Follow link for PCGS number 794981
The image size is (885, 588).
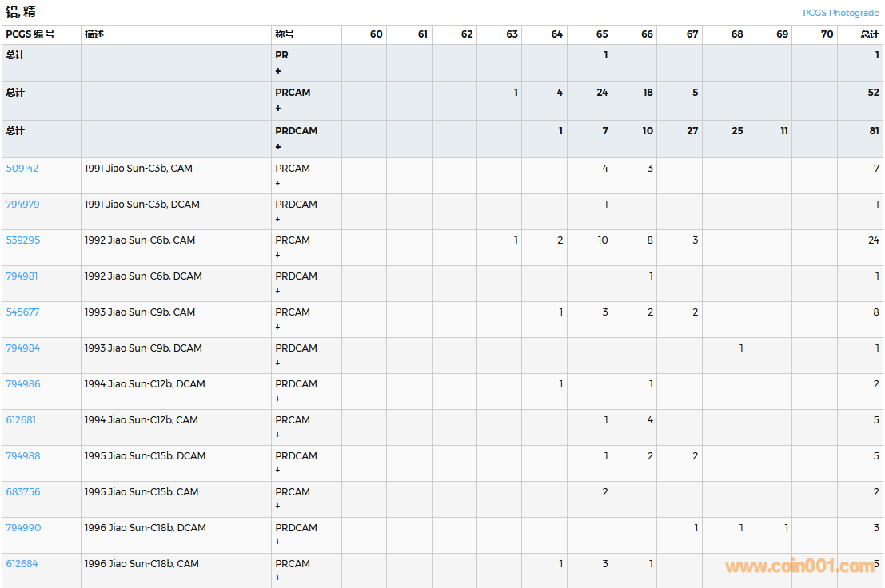point(22,276)
